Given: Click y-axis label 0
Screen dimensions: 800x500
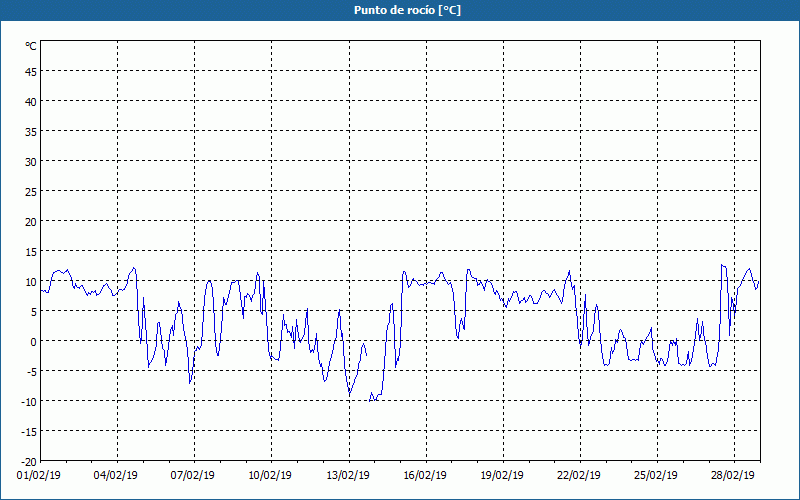Looking at the screenshot, I should pos(34,342).
